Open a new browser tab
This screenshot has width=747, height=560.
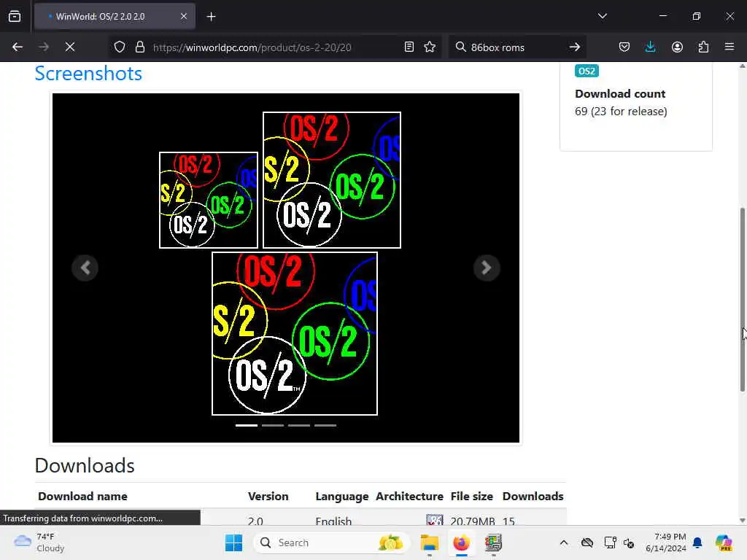point(211,16)
